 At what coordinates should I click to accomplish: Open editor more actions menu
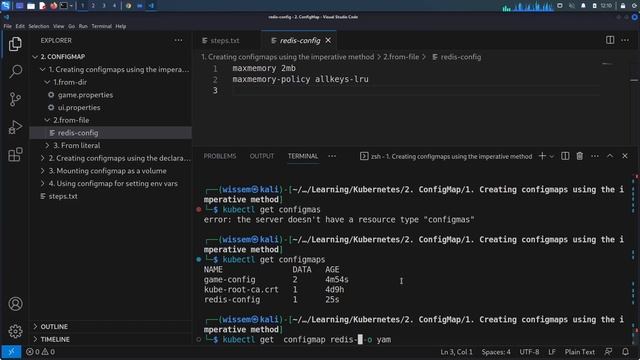pyautogui.click(x=625, y=40)
